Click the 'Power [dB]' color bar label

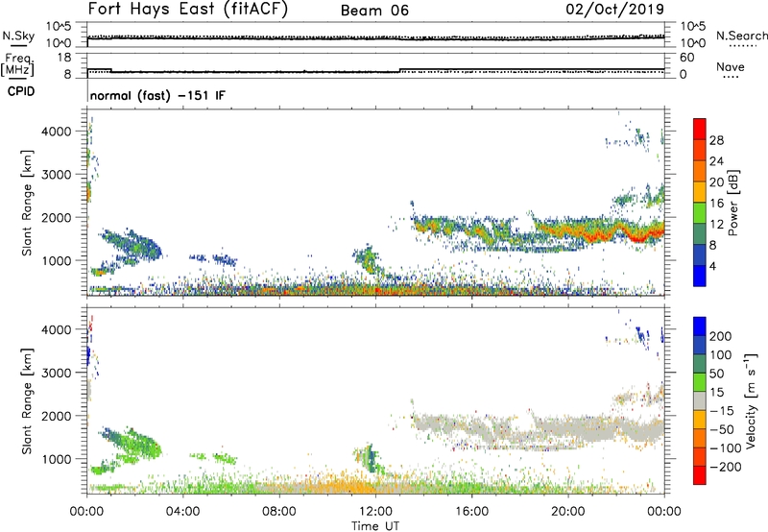pyautogui.click(x=733, y=203)
